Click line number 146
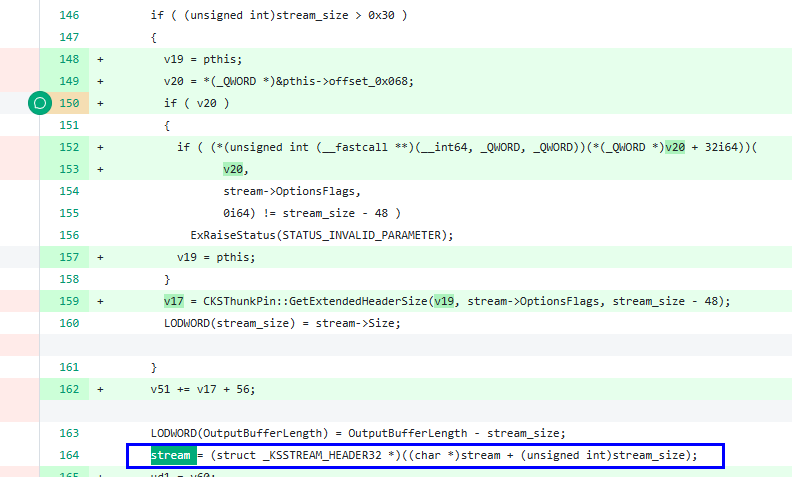The width and height of the screenshot is (792, 477). (x=69, y=15)
